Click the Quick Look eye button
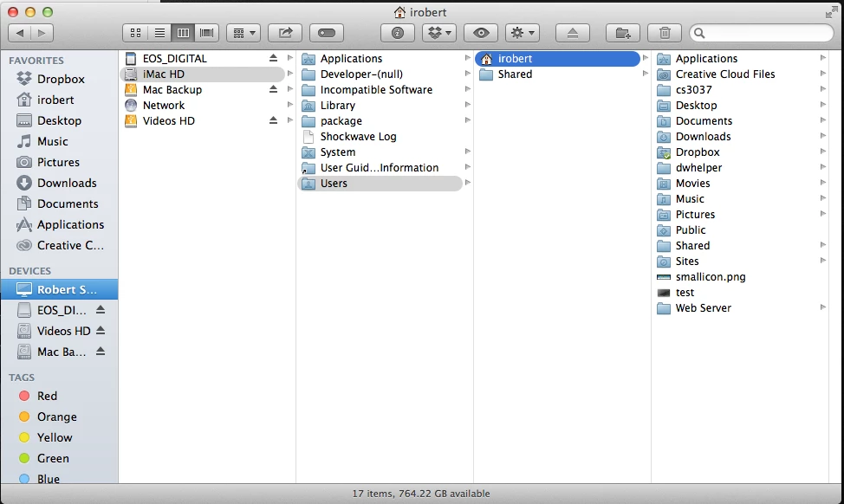 coord(481,34)
